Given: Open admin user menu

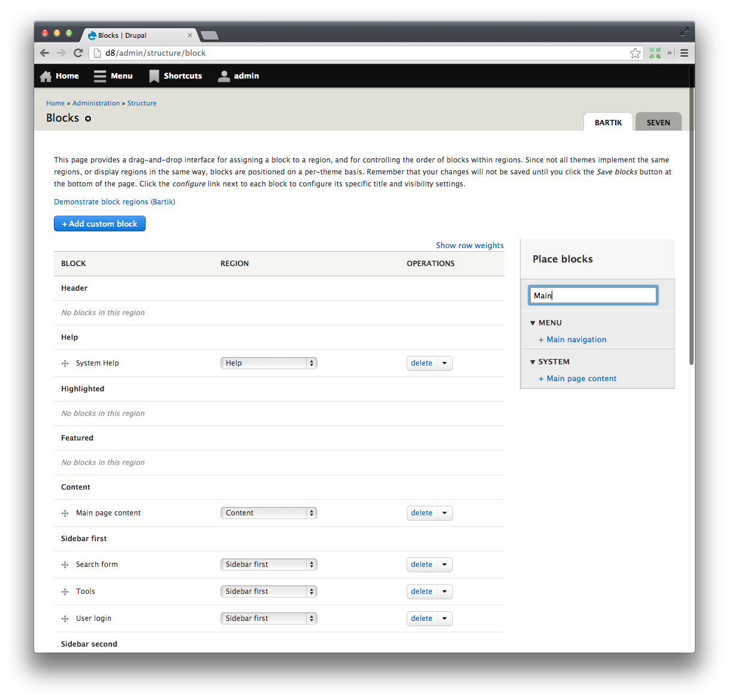Looking at the screenshot, I should tap(246, 76).
